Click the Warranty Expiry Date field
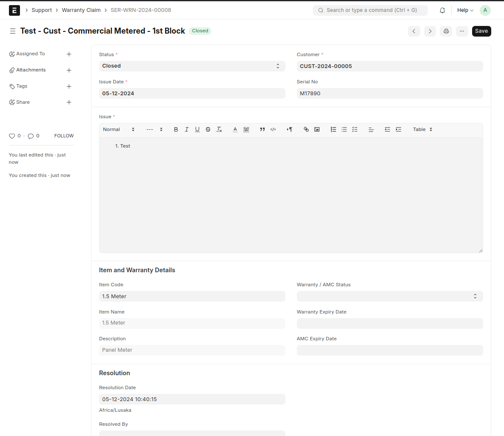This screenshot has width=504, height=436. click(390, 323)
